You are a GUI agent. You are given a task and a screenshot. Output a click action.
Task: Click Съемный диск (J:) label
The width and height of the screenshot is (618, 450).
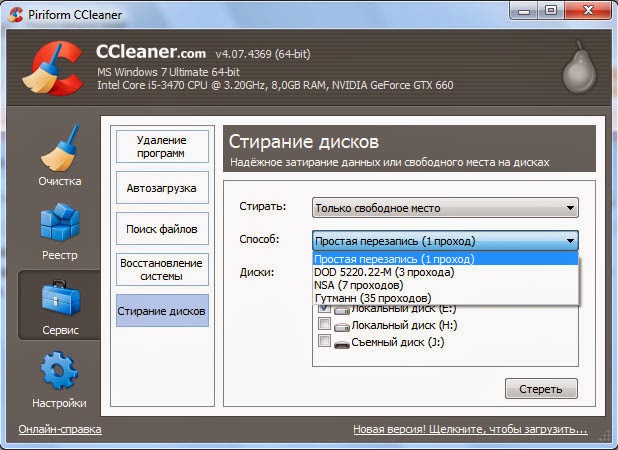coord(398,342)
